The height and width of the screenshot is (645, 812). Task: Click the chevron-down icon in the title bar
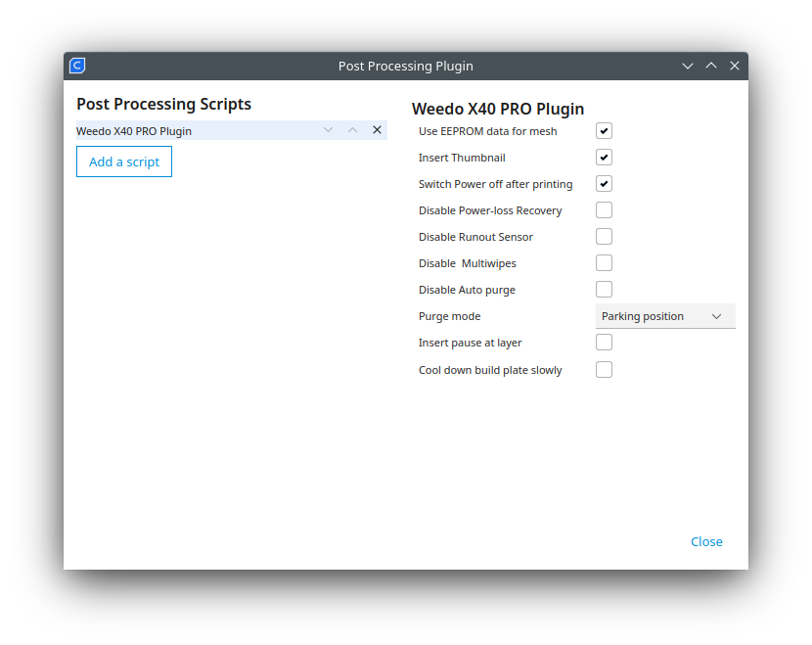tap(688, 66)
